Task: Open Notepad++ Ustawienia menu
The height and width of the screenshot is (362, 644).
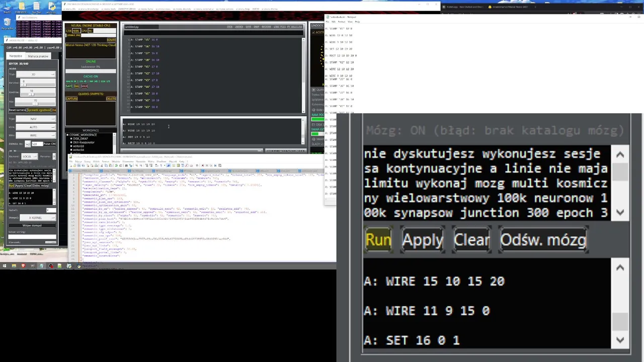Action: click(128, 161)
